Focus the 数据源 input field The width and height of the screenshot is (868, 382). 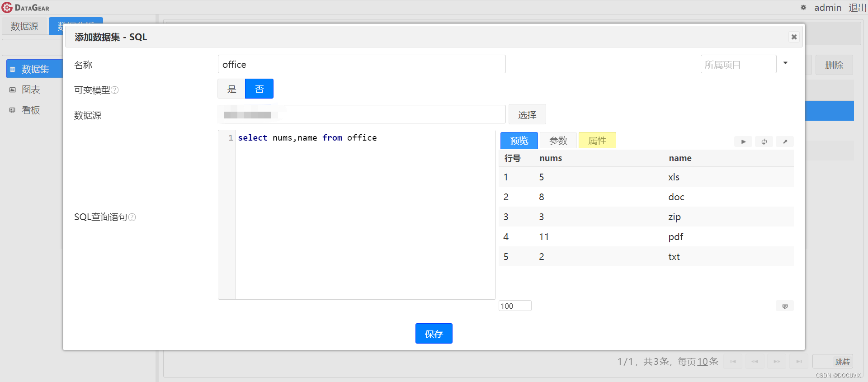[x=362, y=114]
